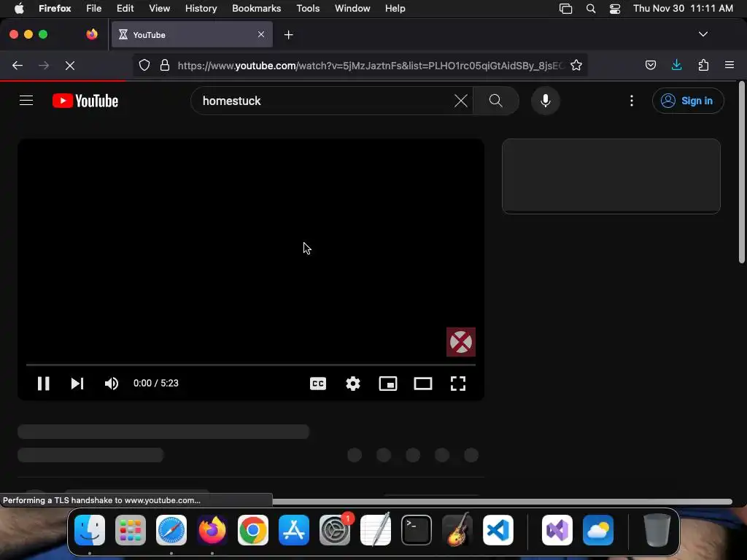The image size is (747, 560).
Task: Click the 0:00 / 5:23 time display
Action: click(x=156, y=384)
